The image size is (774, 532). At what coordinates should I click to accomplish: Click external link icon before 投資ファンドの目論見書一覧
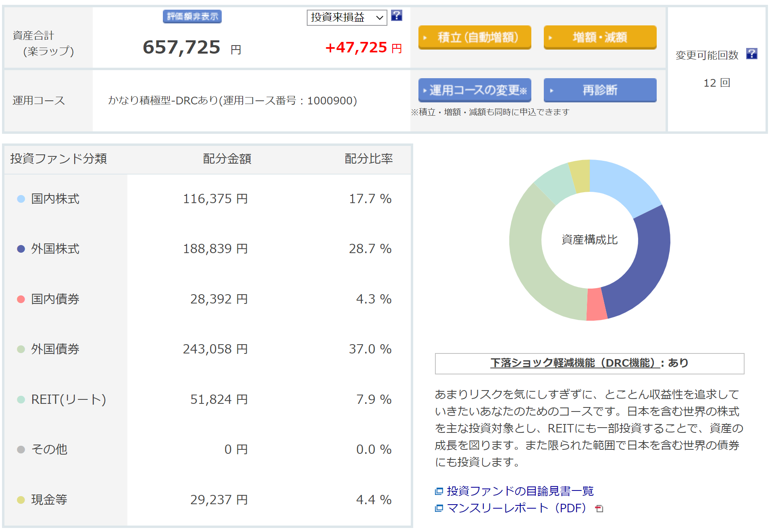pyautogui.click(x=439, y=491)
